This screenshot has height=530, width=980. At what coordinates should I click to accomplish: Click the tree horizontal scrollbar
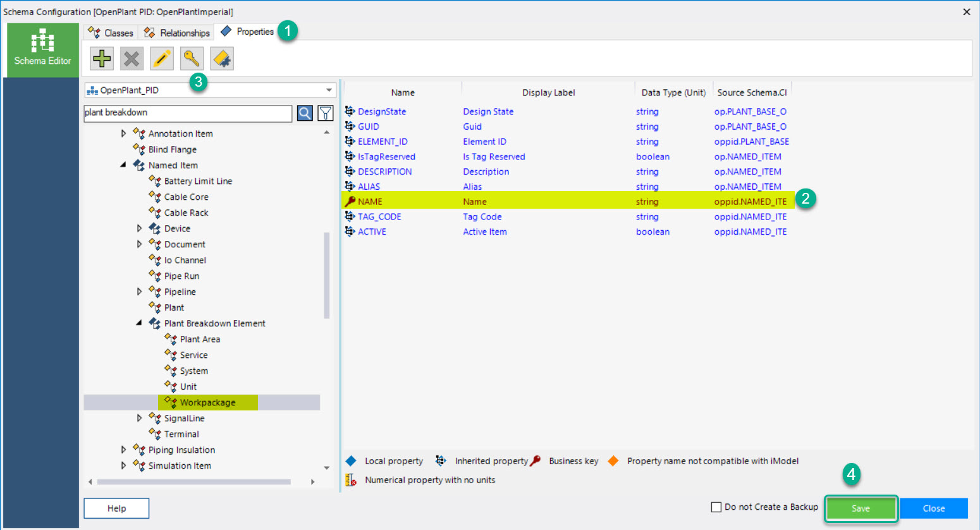pyautogui.click(x=194, y=482)
